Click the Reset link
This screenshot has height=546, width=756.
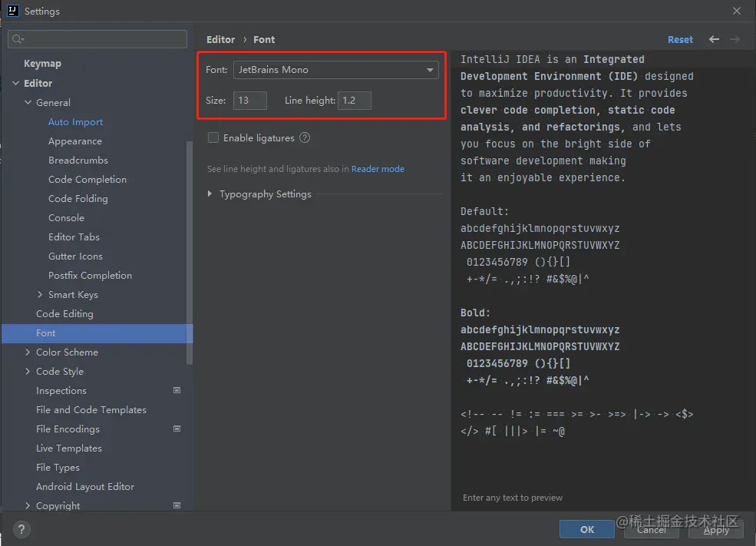[x=680, y=40]
